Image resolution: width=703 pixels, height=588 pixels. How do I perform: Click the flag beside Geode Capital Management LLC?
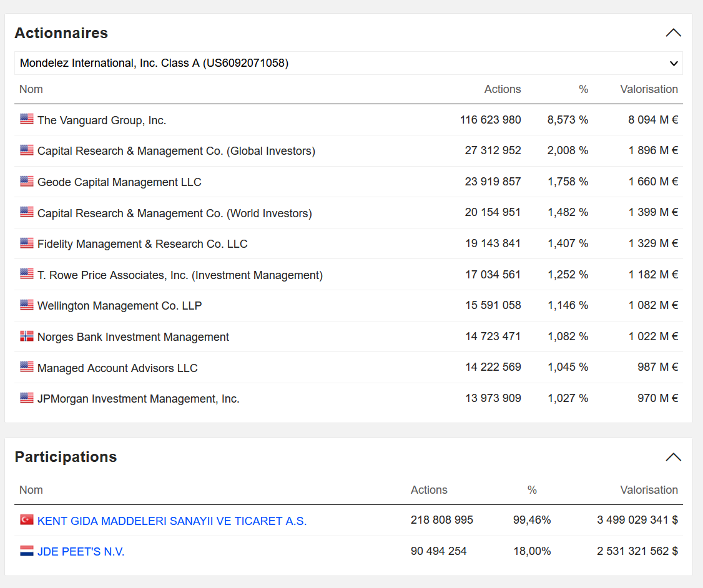[27, 181]
